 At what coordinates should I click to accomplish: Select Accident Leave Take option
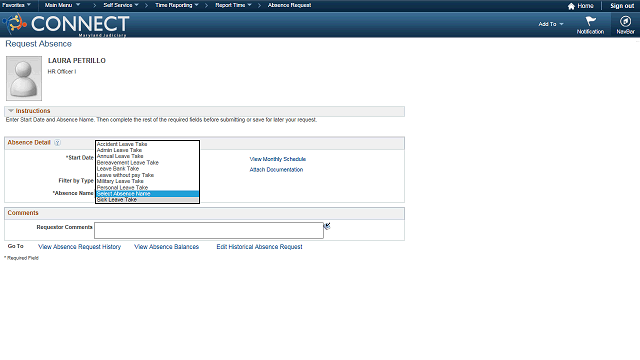coord(147,144)
